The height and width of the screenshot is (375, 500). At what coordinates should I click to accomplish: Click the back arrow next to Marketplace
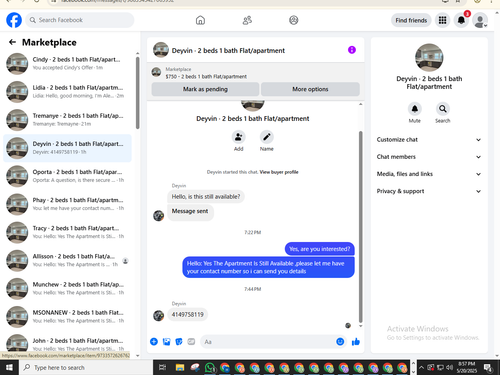[x=12, y=42]
